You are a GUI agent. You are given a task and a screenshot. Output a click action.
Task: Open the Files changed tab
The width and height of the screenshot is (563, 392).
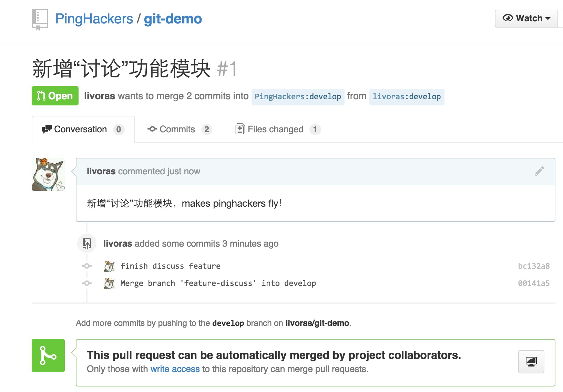pos(275,129)
